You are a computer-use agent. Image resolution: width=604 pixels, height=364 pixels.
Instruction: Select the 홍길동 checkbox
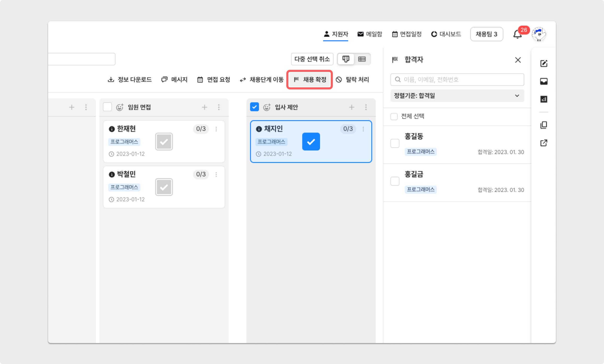click(395, 143)
